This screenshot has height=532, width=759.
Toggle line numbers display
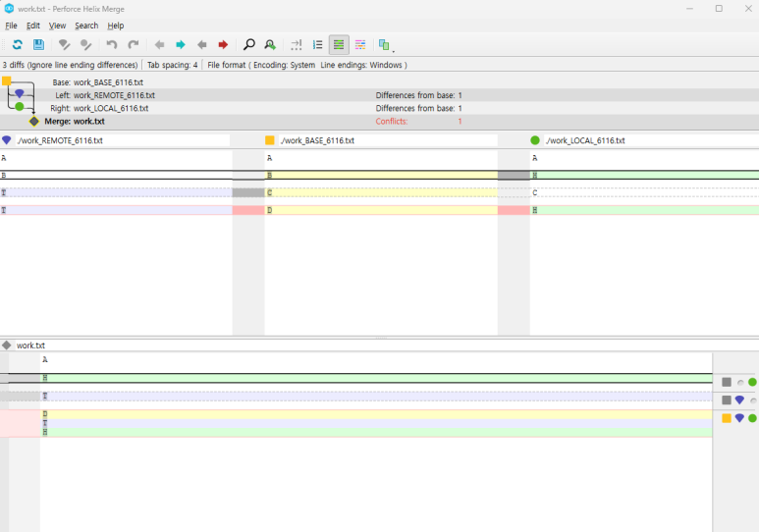click(x=317, y=45)
